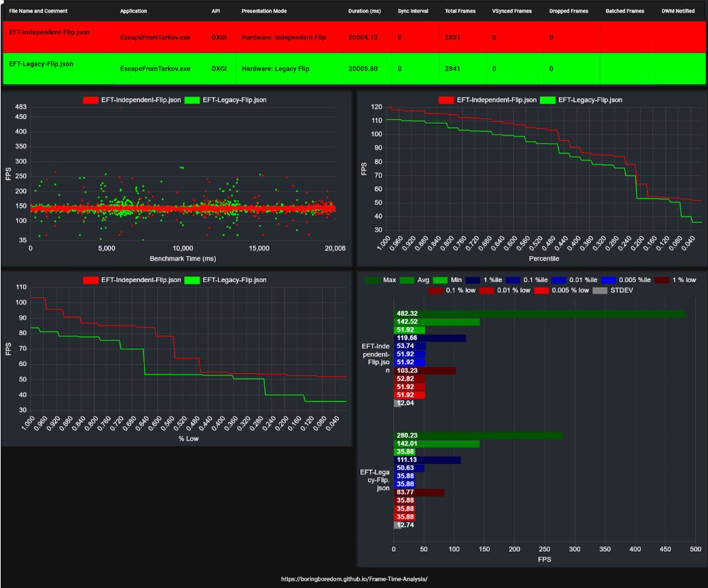
Task: Click the Total Frames column header
Action: 460,11
